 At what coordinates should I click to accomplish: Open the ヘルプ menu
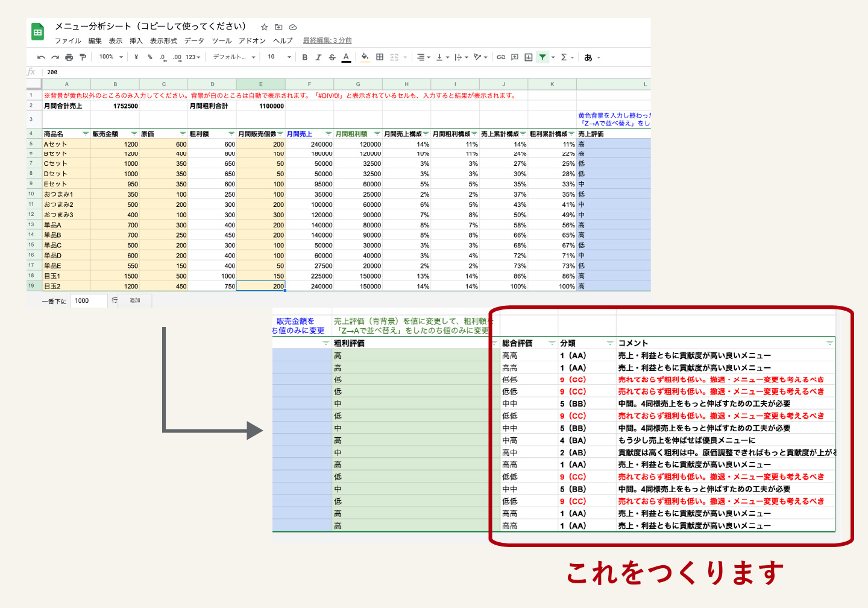pyautogui.click(x=283, y=41)
